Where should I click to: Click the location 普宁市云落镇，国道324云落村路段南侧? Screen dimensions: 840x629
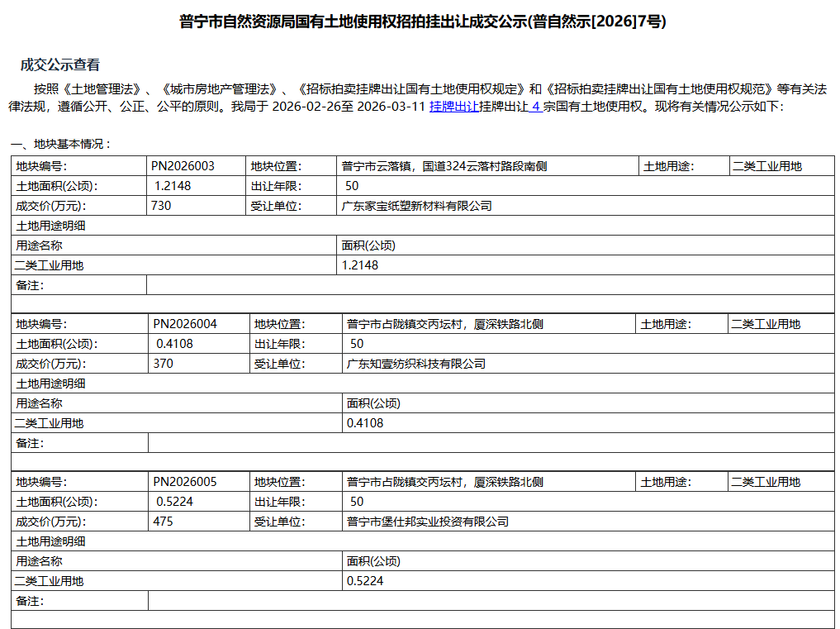(444, 166)
